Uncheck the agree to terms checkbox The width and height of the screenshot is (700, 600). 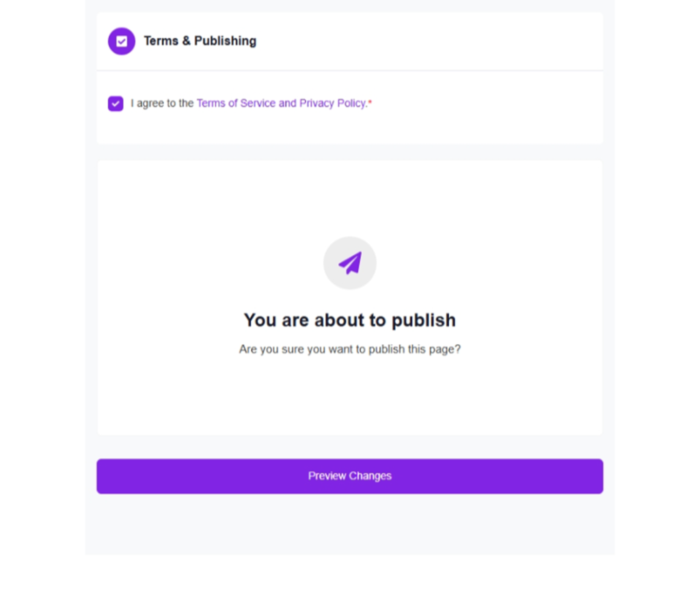(x=116, y=103)
